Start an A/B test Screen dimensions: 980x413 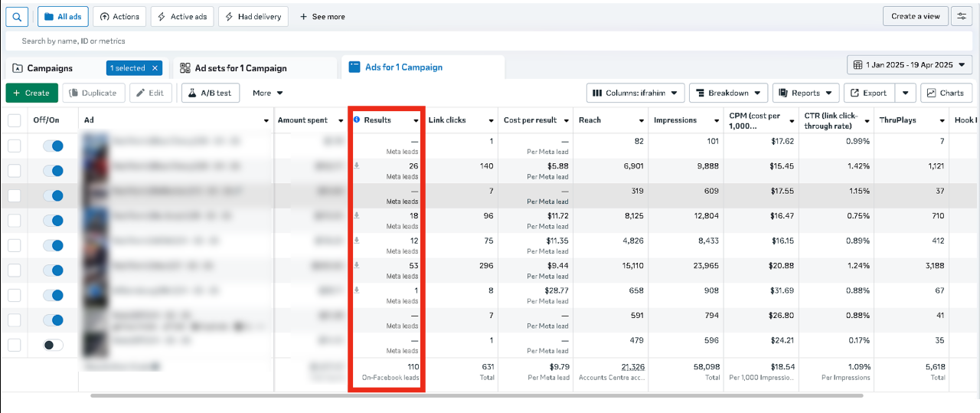(x=211, y=93)
